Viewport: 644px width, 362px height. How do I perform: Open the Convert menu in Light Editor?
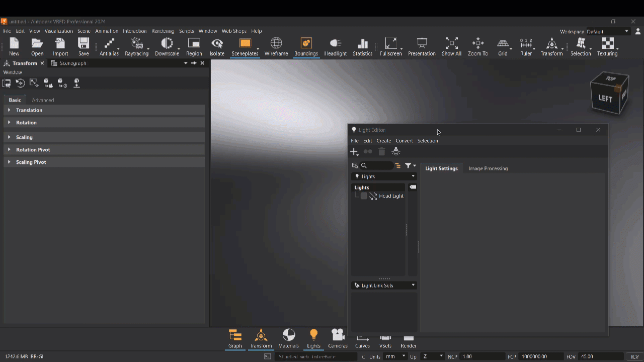(404, 141)
